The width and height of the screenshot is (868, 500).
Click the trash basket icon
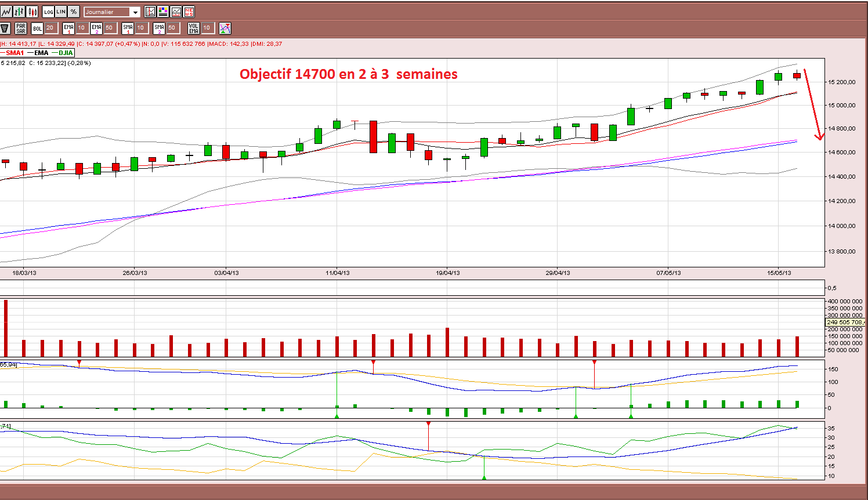[x=5, y=28]
